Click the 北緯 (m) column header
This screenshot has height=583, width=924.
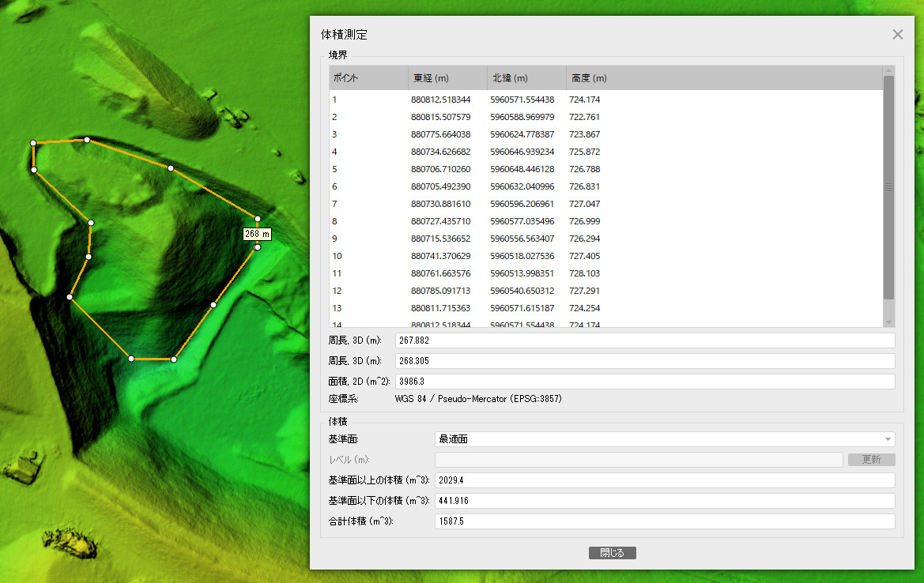point(527,77)
